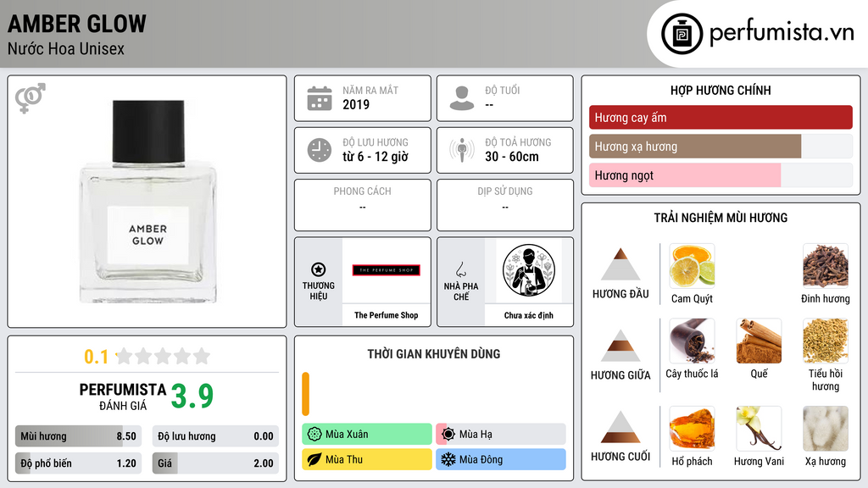
Task: Click the unisex gender symbol icon
Action: [30, 98]
